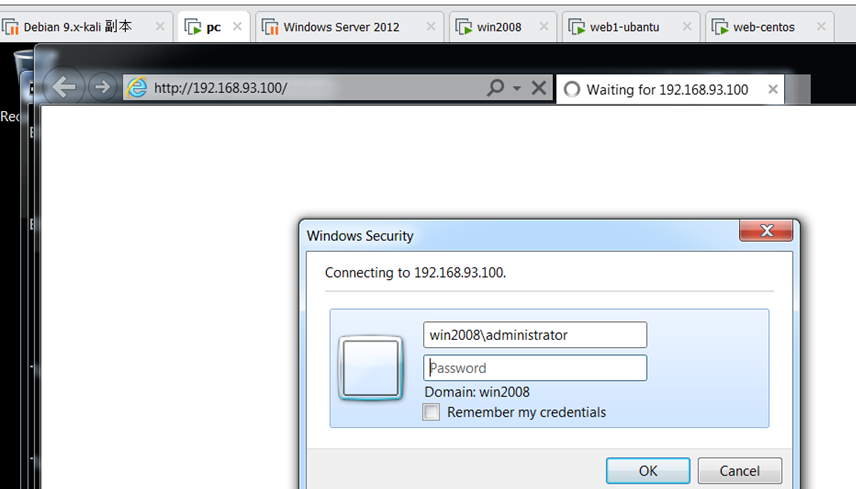856x489 pixels.
Task: Close the Debian 9.x-kali VM tab
Action: pos(160,27)
